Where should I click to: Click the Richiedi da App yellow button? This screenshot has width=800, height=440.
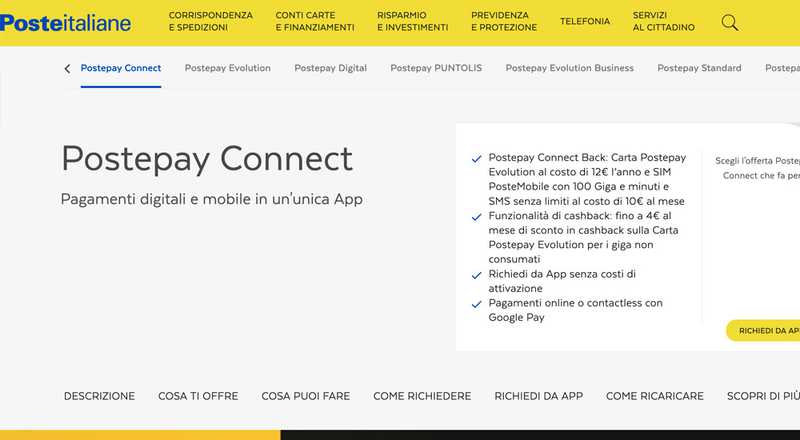click(x=763, y=331)
